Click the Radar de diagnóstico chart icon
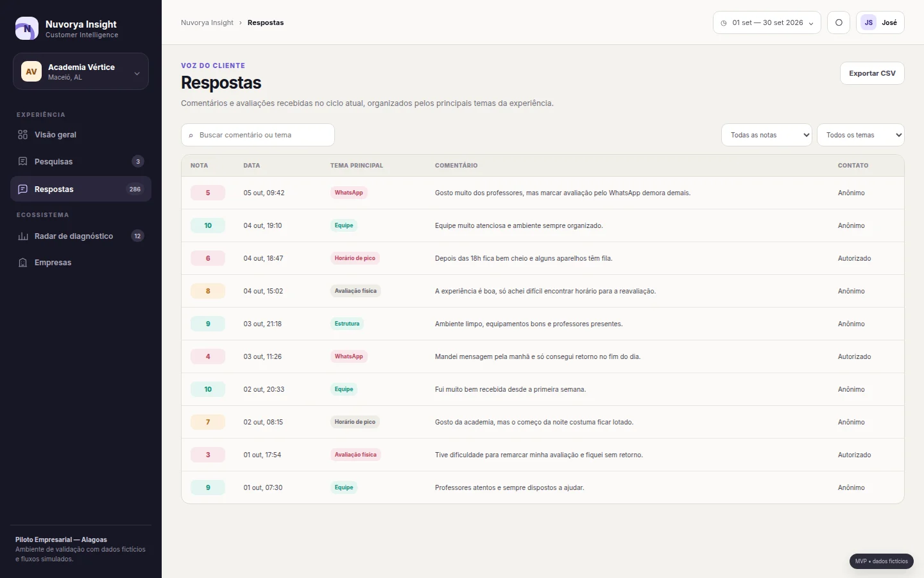The height and width of the screenshot is (578, 924). point(23,236)
